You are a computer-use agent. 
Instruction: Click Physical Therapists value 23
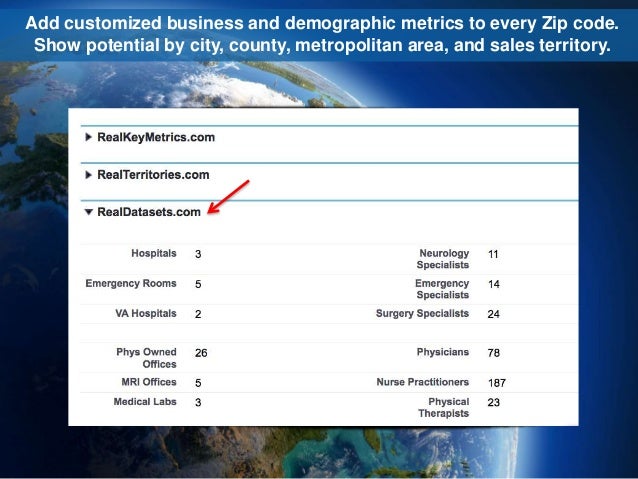pyautogui.click(x=494, y=402)
